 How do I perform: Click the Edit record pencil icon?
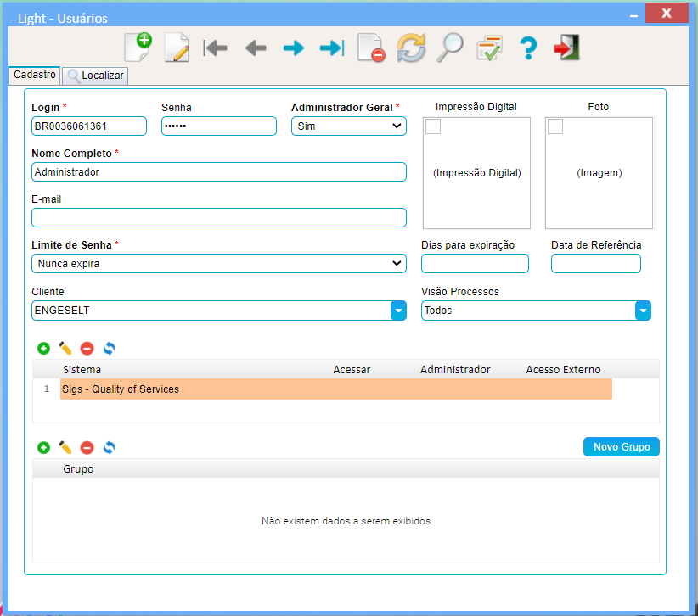pos(176,48)
